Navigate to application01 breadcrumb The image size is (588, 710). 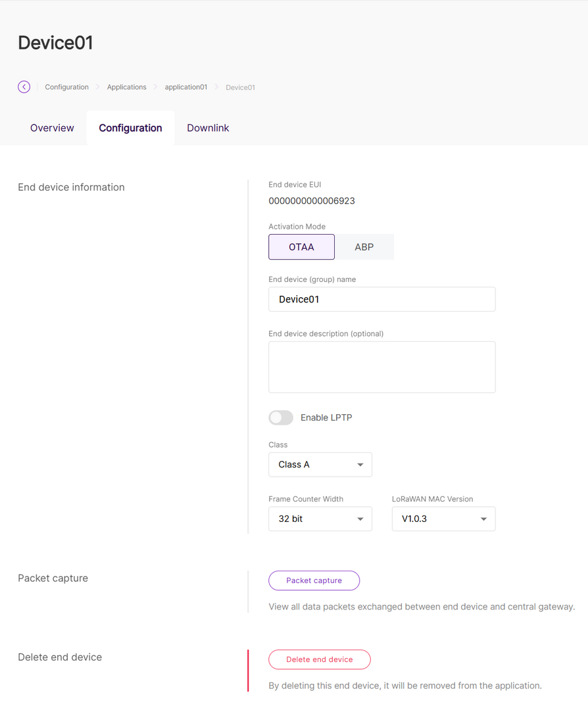tap(185, 87)
